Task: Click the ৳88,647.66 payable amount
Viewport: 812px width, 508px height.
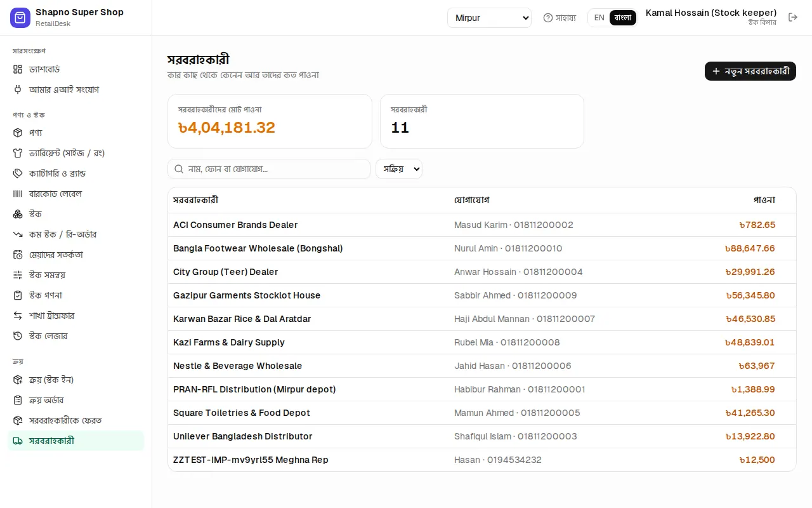Action: click(750, 248)
